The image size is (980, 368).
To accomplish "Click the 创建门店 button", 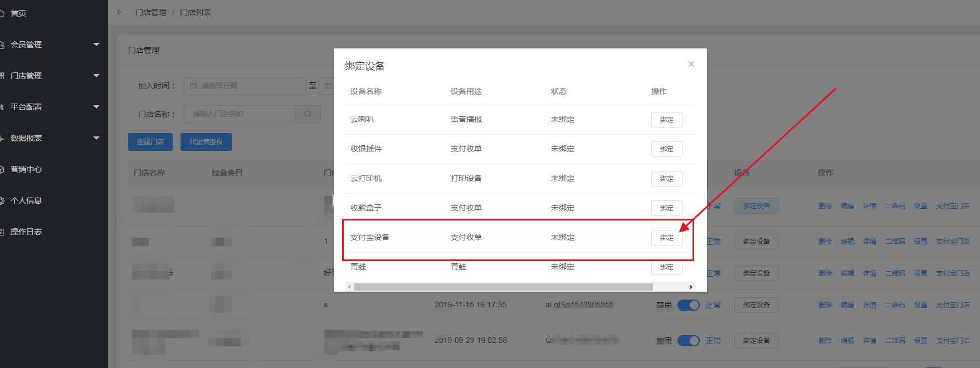I will click(x=150, y=142).
